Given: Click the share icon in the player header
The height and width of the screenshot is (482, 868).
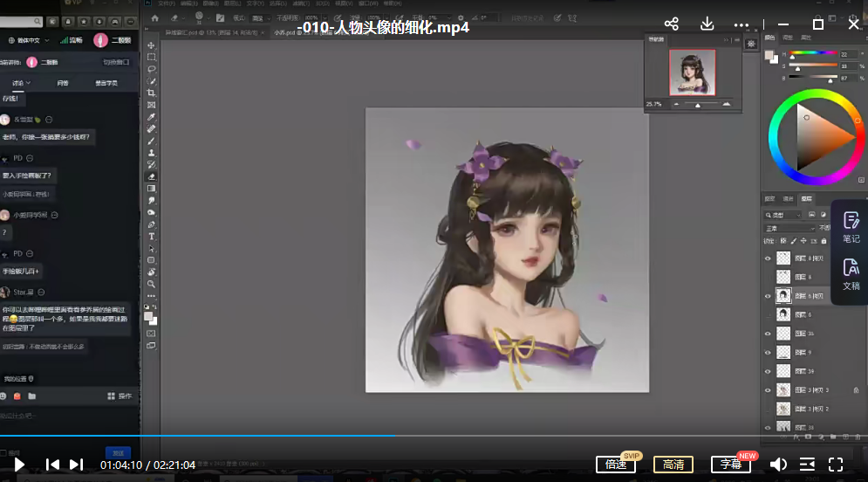Looking at the screenshot, I should click(x=671, y=24).
